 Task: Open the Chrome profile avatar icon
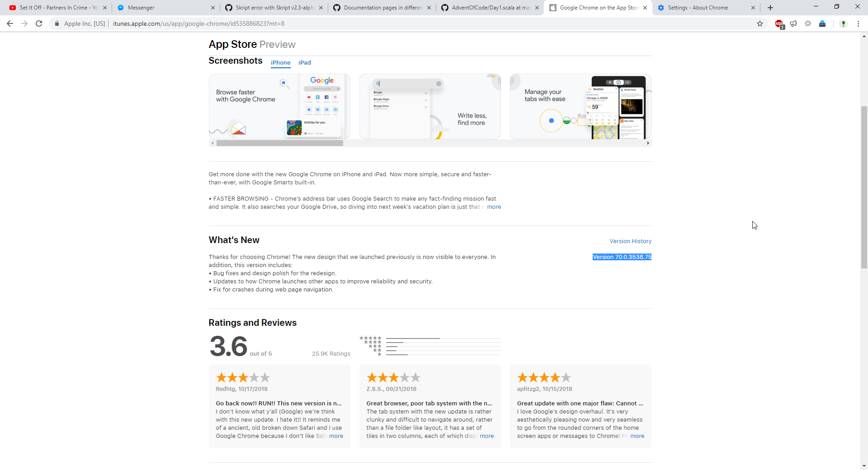844,23
